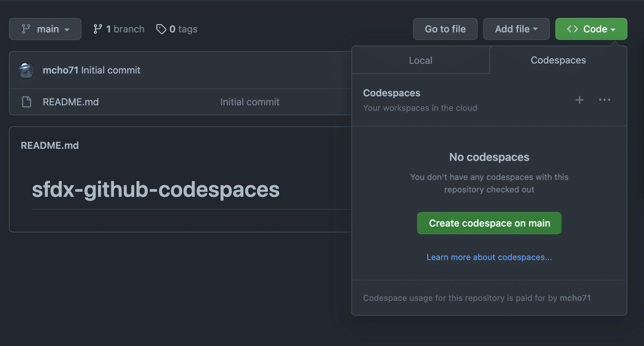Viewport: 644px width, 346px height.
Task: Click the angle-brackets icon on Code button
Action: pyautogui.click(x=572, y=29)
